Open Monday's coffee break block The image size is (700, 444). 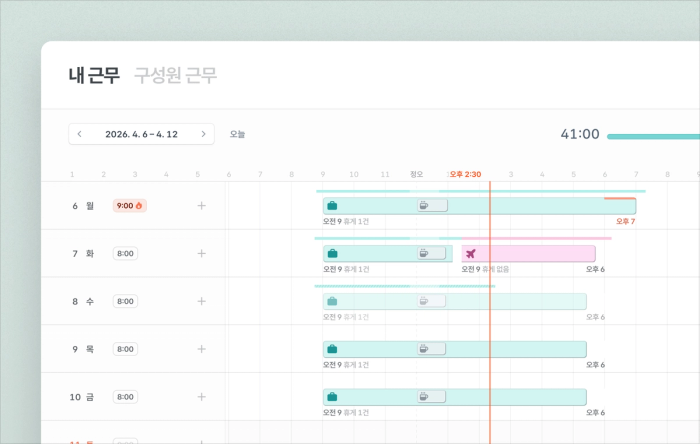pyautogui.click(x=432, y=205)
